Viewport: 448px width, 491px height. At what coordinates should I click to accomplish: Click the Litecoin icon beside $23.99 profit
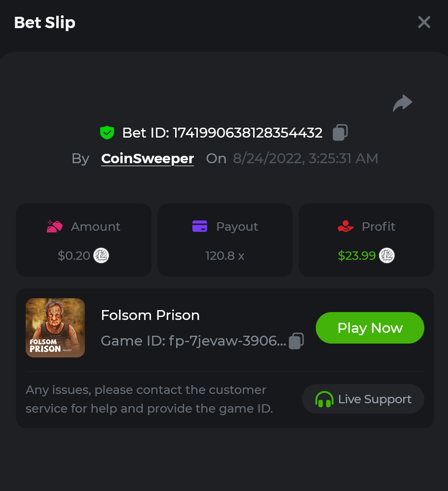pyautogui.click(x=387, y=255)
